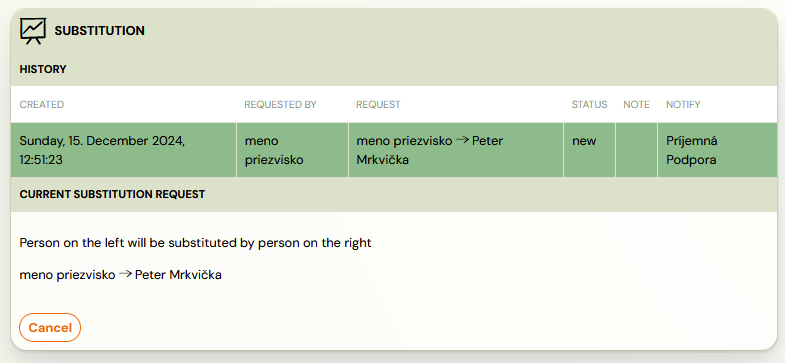
Task: Click the SUBSTITUTION panel title
Action: tap(100, 31)
